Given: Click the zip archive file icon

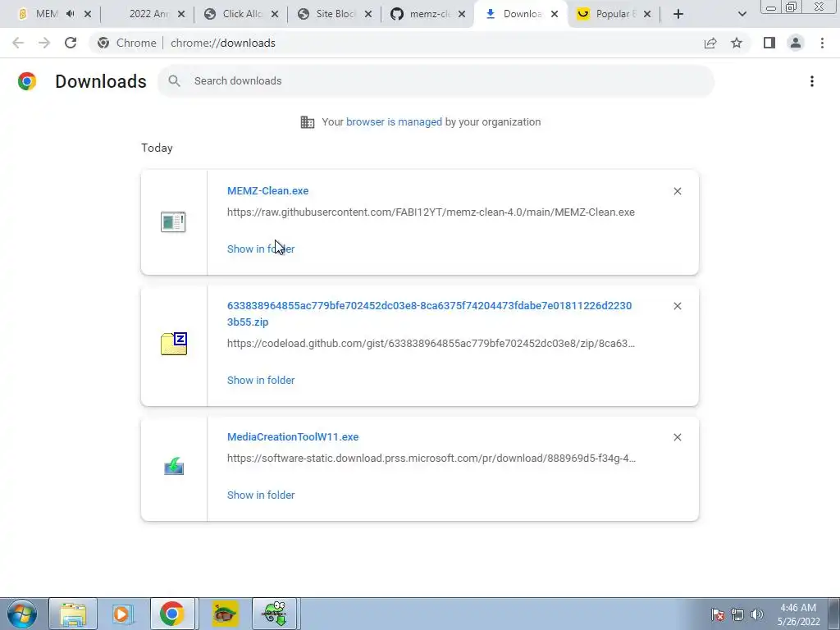Looking at the screenshot, I should point(174,344).
